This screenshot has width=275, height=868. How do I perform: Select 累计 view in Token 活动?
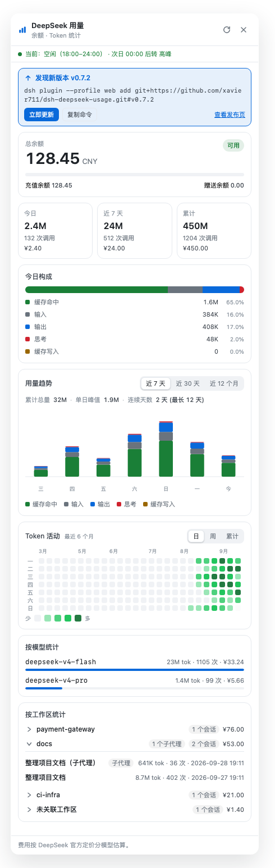coord(232,536)
